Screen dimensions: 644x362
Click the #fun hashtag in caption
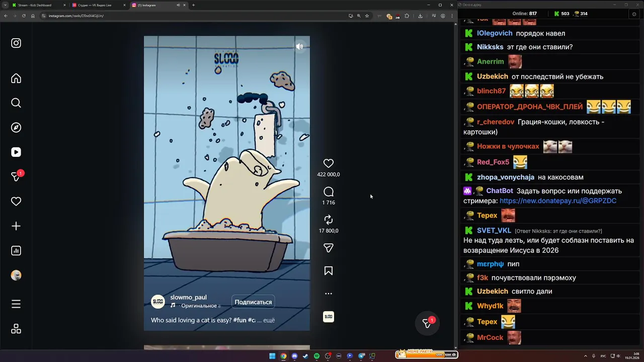239,320
